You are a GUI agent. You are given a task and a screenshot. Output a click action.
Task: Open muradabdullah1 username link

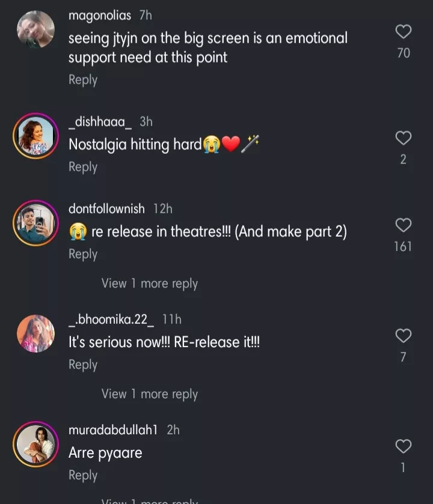click(113, 430)
